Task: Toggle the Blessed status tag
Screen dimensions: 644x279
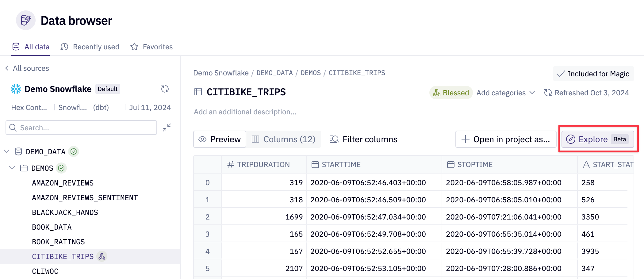Action: coord(451,93)
